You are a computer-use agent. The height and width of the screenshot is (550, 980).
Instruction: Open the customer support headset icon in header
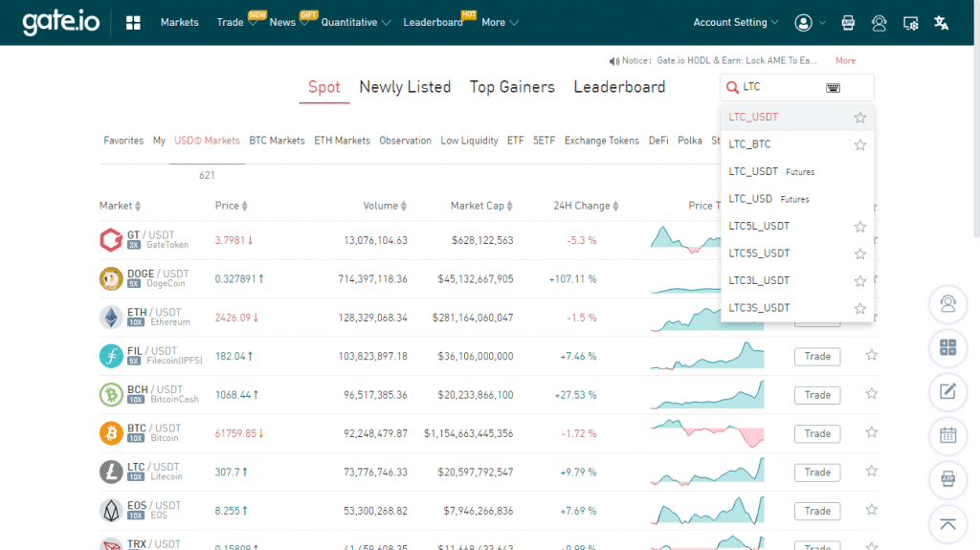click(x=879, y=23)
